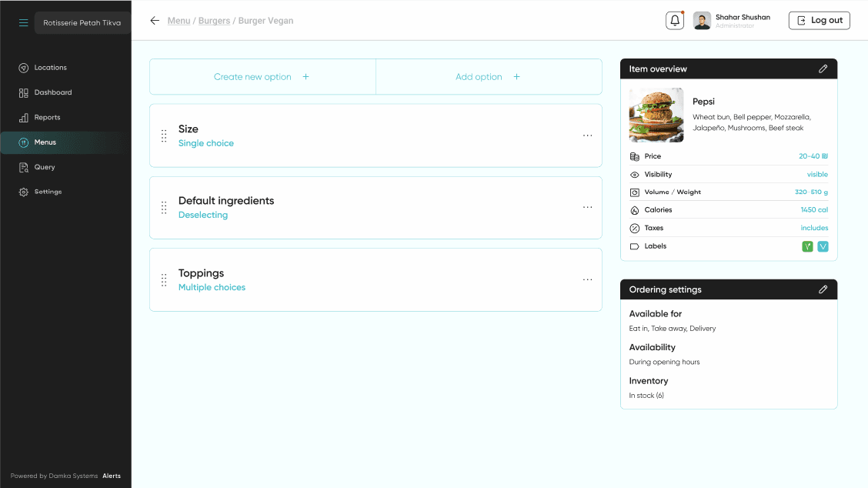Open Query in the sidebar
Viewport: 868px width, 488px height.
pyautogui.click(x=45, y=167)
